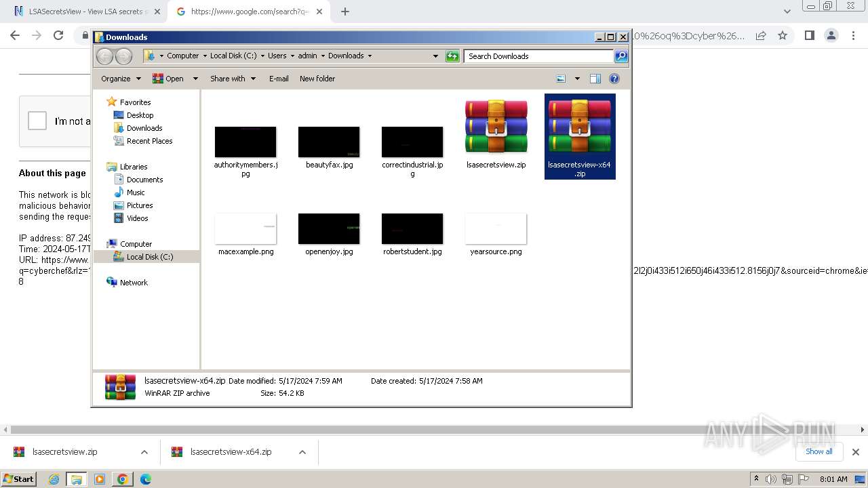The image size is (868, 488).
Task: Click the Explorer Forward navigation arrow
Action: pos(123,56)
